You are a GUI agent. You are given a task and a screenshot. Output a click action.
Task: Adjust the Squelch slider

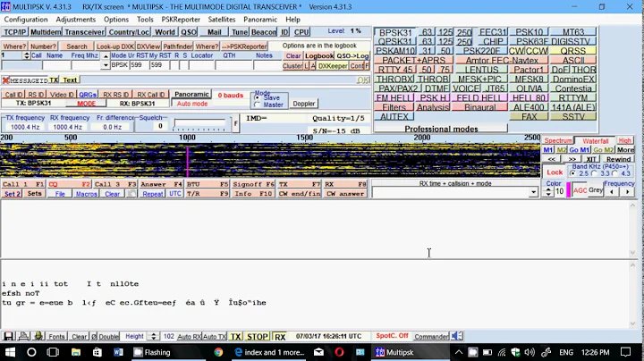199,124
